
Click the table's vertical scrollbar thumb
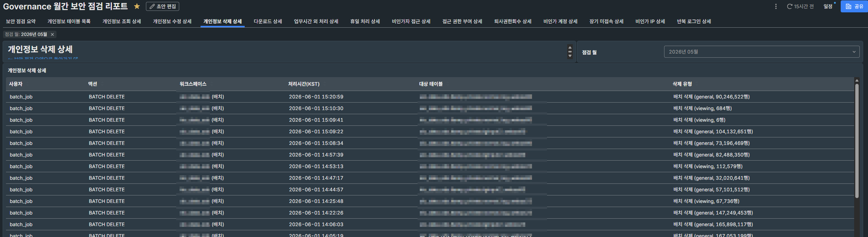[x=857, y=140]
